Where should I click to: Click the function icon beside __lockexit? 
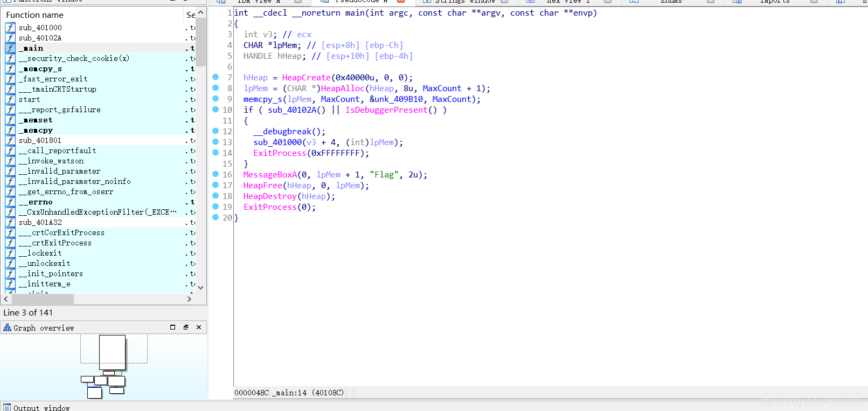click(10, 253)
